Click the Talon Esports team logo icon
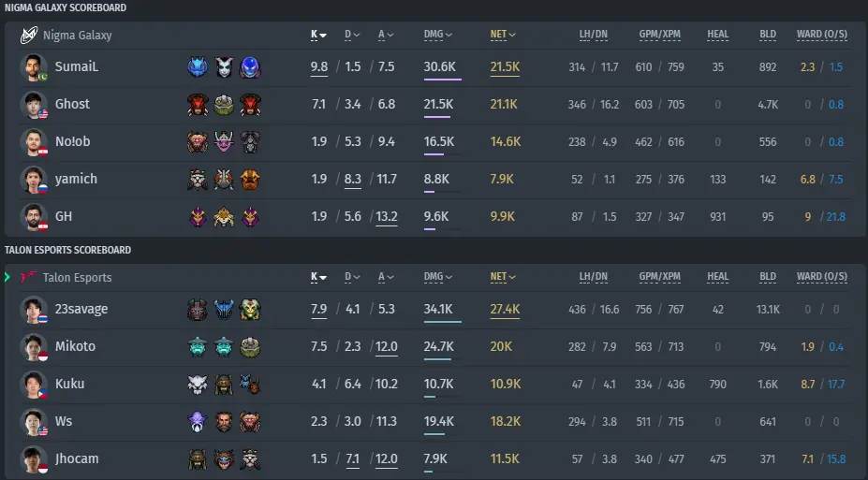Viewport: 868px width, 480px height. [29, 277]
